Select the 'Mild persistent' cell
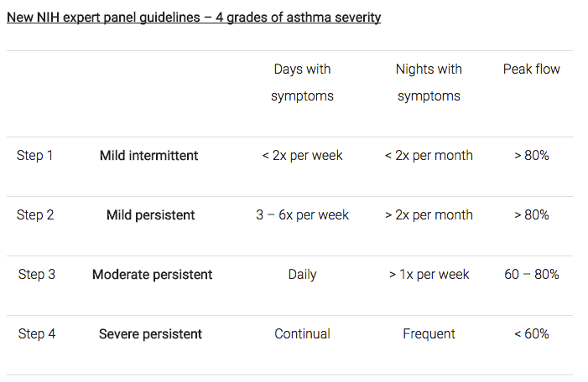This screenshot has height=382, width=588. click(151, 215)
